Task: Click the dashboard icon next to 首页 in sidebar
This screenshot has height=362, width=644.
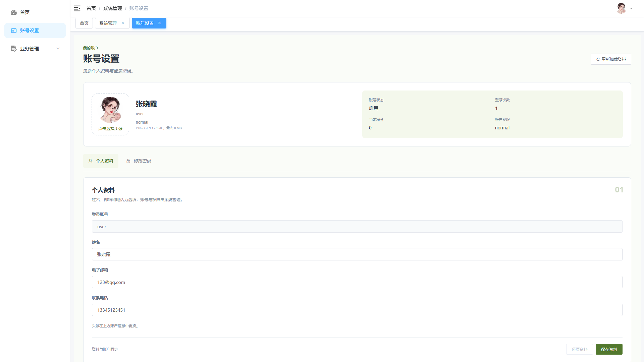Action: [x=14, y=12]
